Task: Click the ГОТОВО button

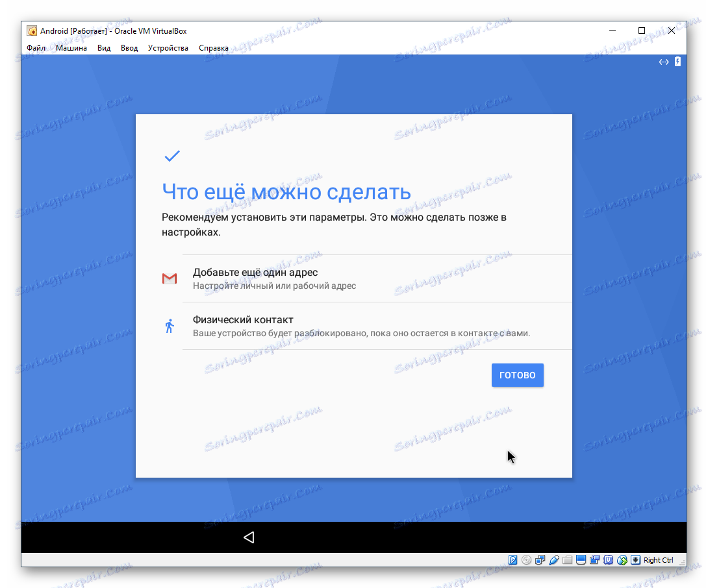Action: pyautogui.click(x=518, y=375)
